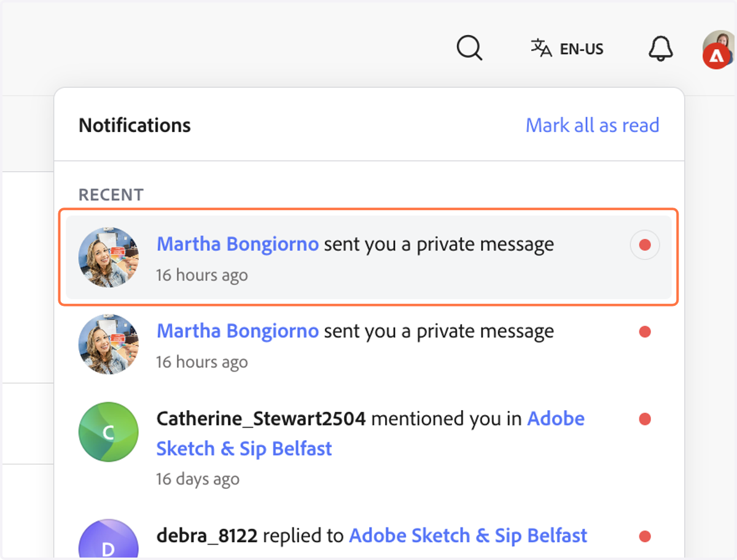Click Martha's avatar in highlighted notification
This screenshot has height=560, width=737.
click(109, 257)
